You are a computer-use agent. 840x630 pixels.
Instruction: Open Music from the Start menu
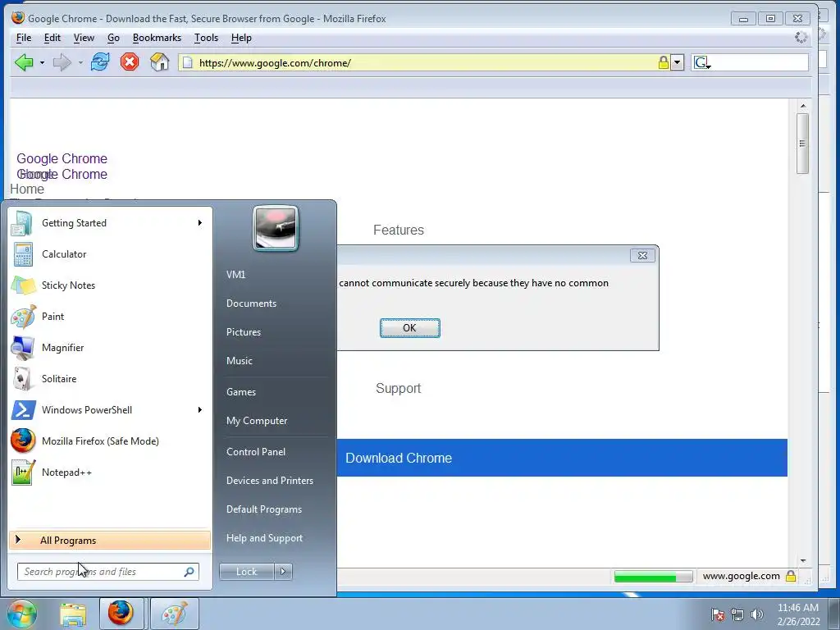coord(239,361)
